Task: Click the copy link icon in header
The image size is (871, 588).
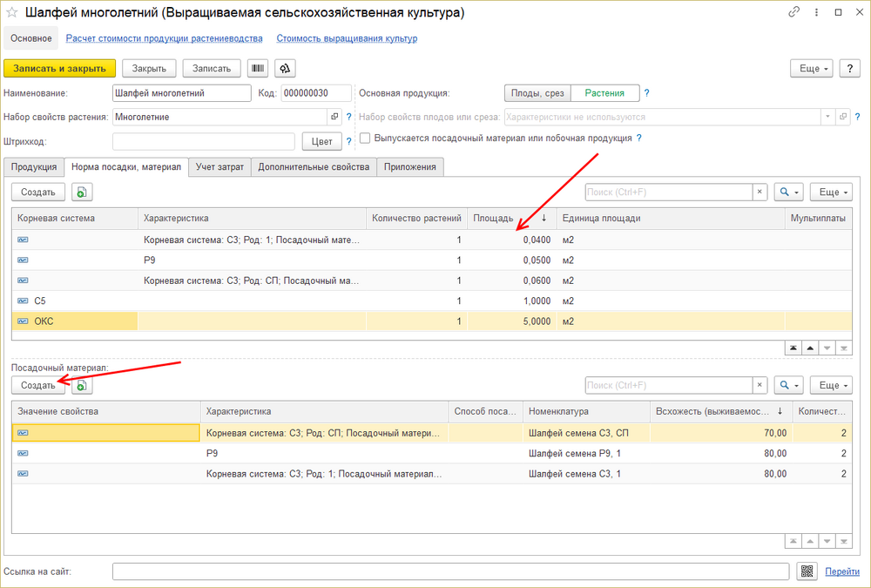Action: point(793,13)
